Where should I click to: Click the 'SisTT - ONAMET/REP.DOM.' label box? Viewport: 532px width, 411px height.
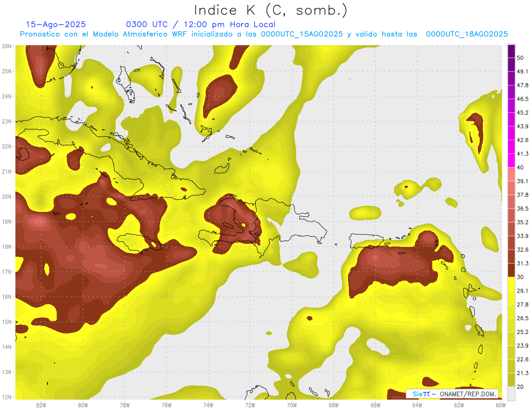[453, 394]
